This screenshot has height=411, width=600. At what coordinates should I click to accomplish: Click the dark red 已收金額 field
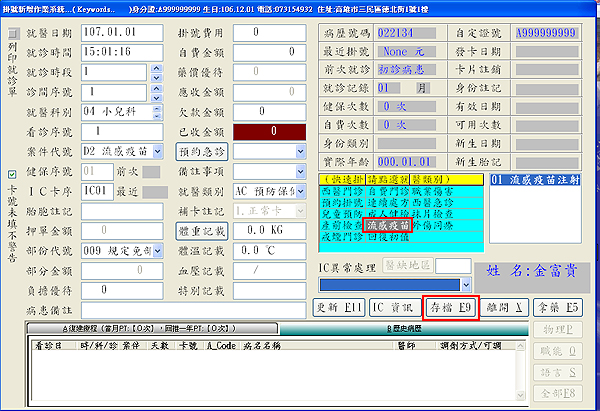coord(270,130)
